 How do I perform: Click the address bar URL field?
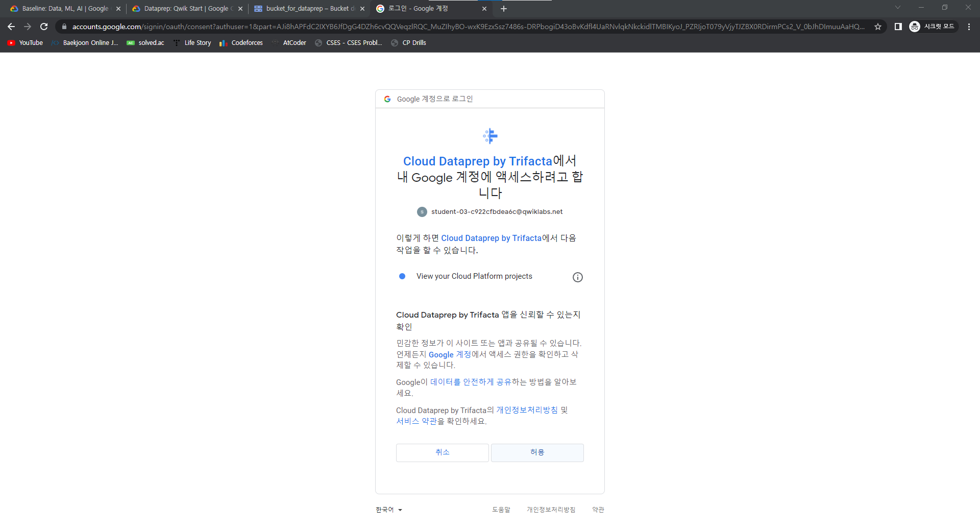pos(468,27)
